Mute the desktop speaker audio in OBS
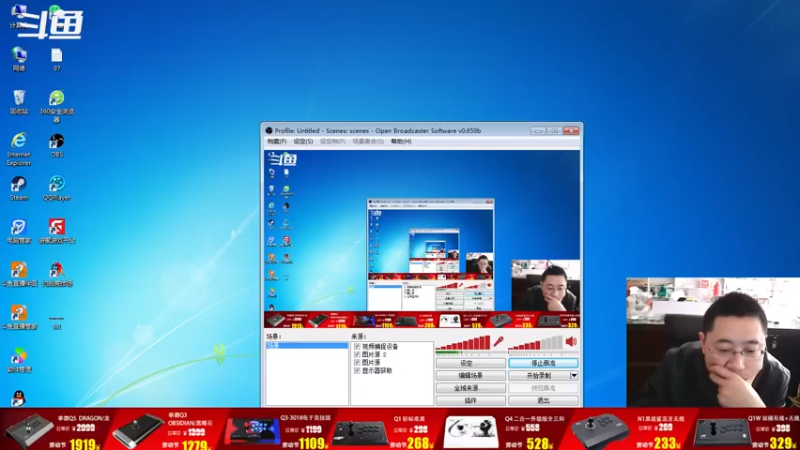This screenshot has width=800, height=450. 571,341
